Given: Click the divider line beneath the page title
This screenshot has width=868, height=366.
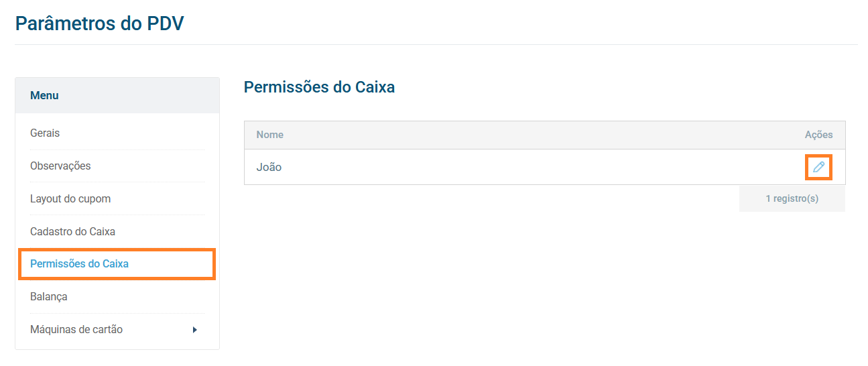Looking at the screenshot, I should pos(436,45).
